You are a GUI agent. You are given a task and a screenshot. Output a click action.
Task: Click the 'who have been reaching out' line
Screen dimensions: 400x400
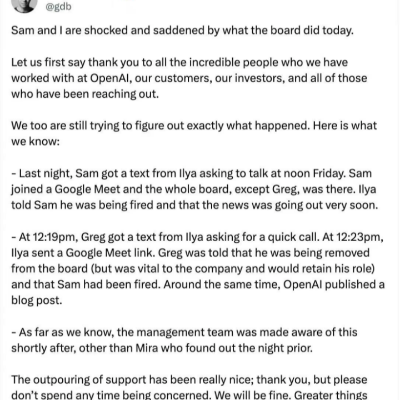(x=85, y=94)
